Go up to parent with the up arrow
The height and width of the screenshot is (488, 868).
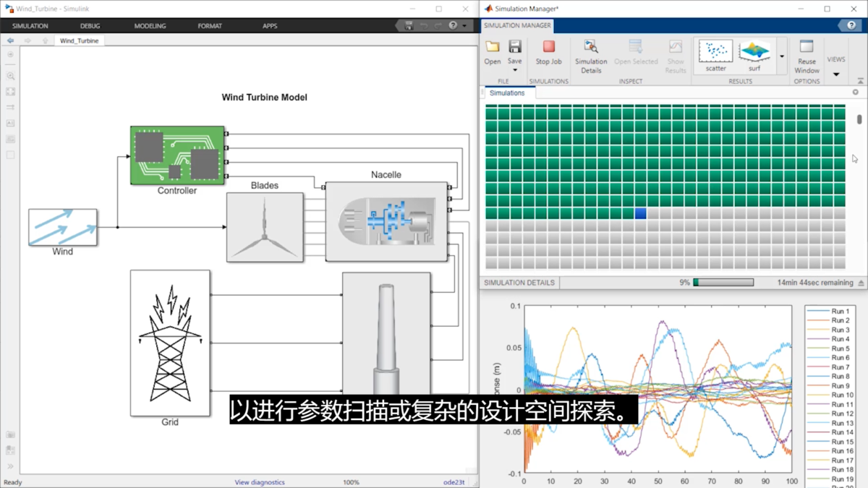[x=45, y=41]
